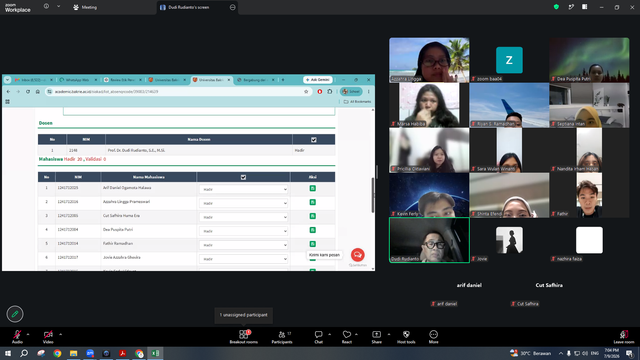Switch to the Meeting tab
640x360 pixels.
(x=85, y=7)
